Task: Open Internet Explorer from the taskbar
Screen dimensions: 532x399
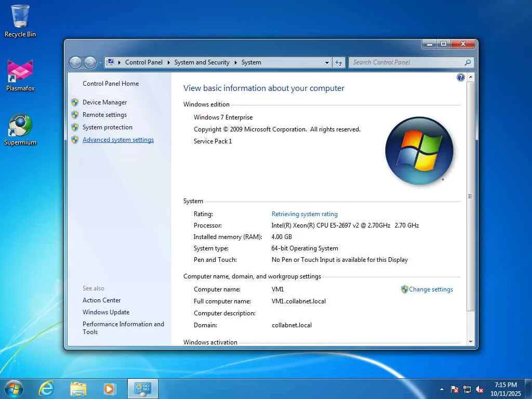Action: tap(46, 389)
